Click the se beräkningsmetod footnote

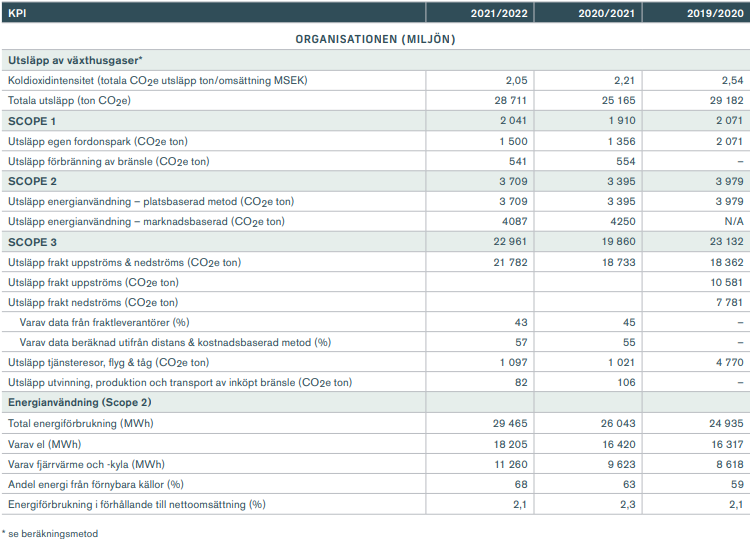point(50,534)
